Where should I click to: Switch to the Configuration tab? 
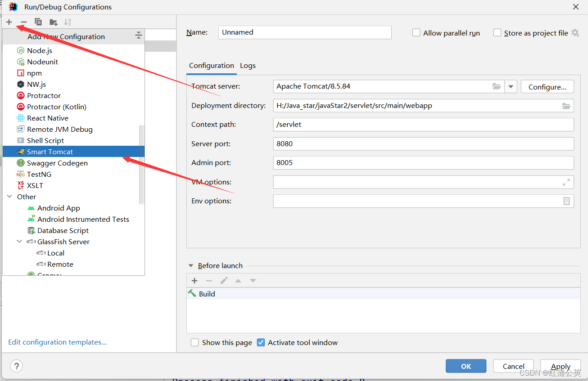(x=212, y=66)
